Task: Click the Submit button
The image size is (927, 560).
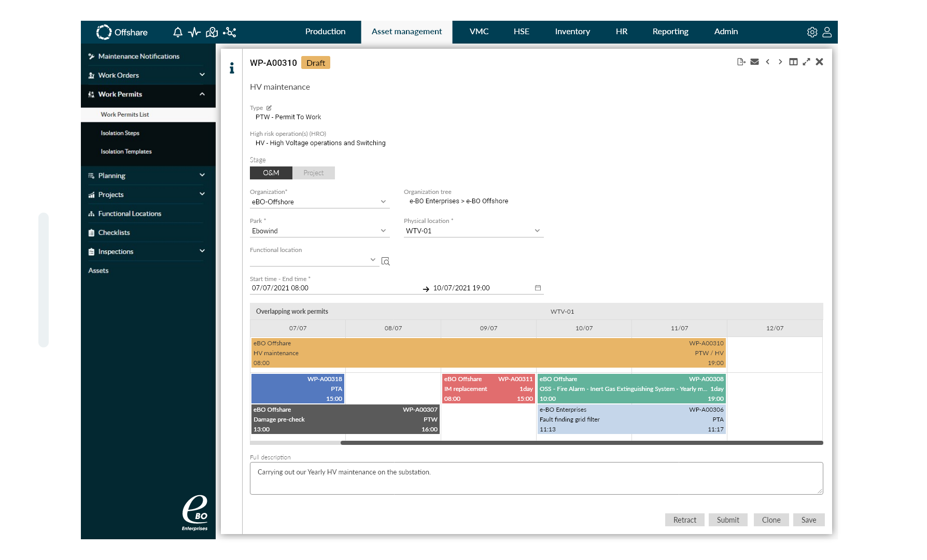Action: click(x=728, y=520)
